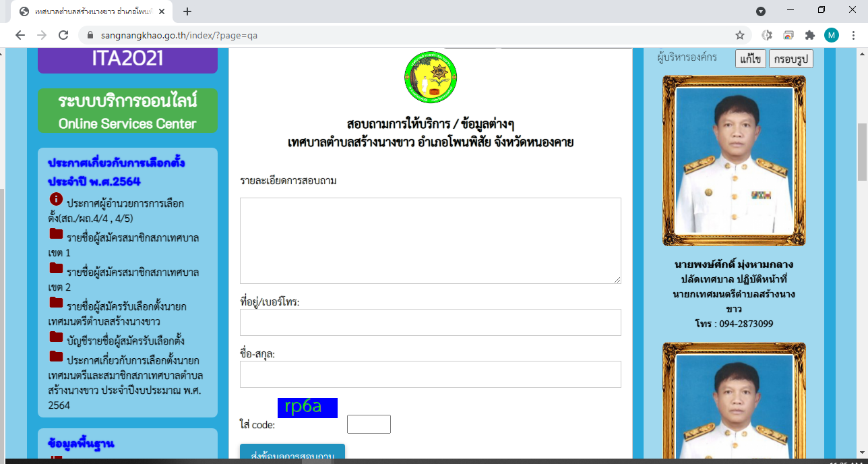Click the red info icon beside ประกาศผู้อำนวยการการเลือกตั้ง
Screen dimensions: 868x464
coord(56,200)
